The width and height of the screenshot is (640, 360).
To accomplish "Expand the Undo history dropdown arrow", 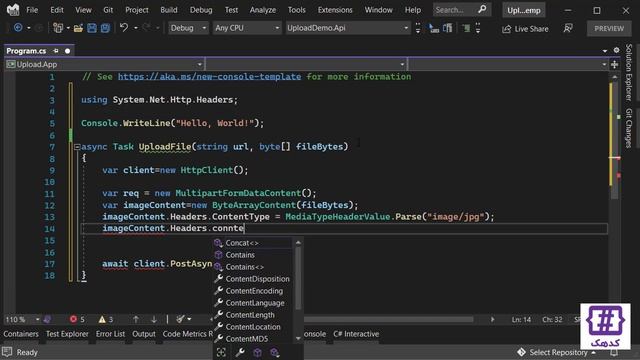I will [136, 28].
